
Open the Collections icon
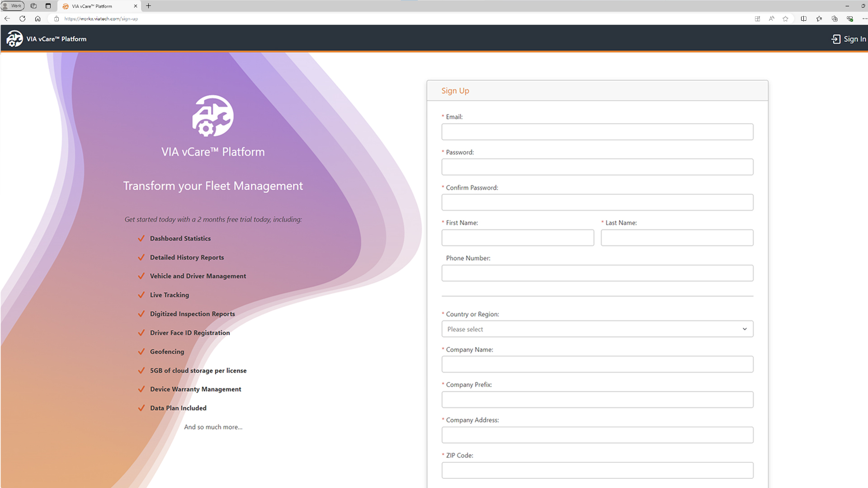(834, 19)
